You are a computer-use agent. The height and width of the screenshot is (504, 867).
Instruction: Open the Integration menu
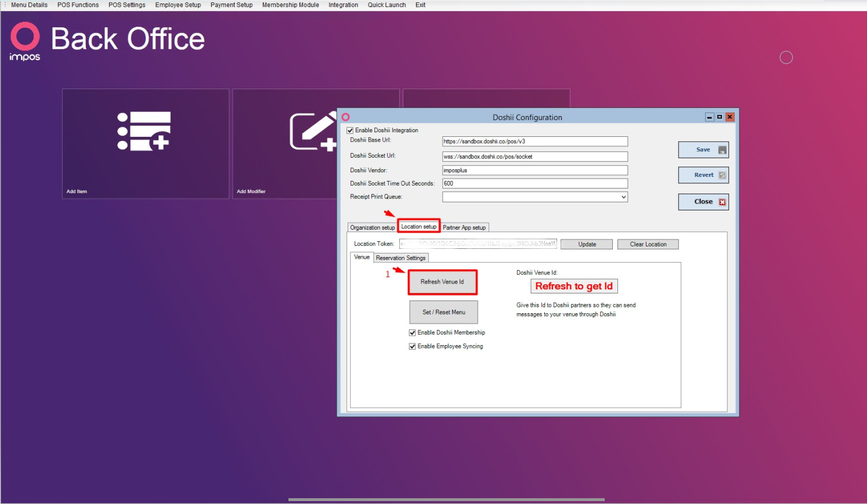coord(344,5)
